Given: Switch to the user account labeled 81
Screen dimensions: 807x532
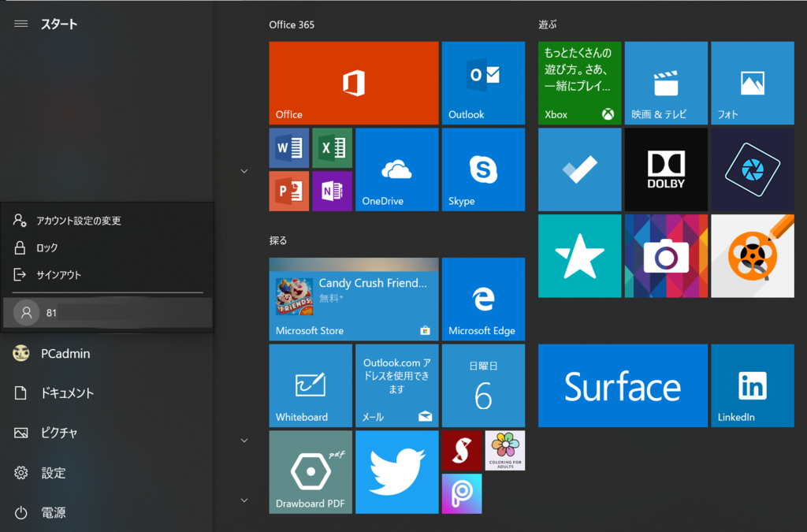Looking at the screenshot, I should coord(107,313).
